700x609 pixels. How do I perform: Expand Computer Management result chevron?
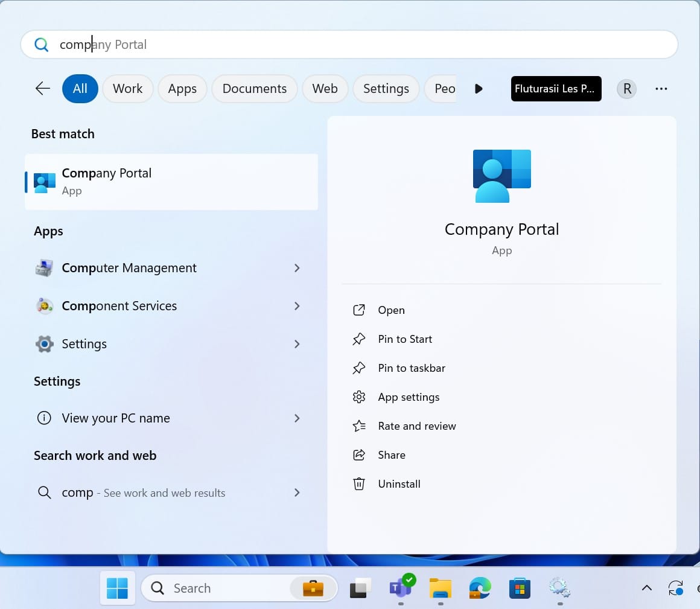(x=297, y=268)
